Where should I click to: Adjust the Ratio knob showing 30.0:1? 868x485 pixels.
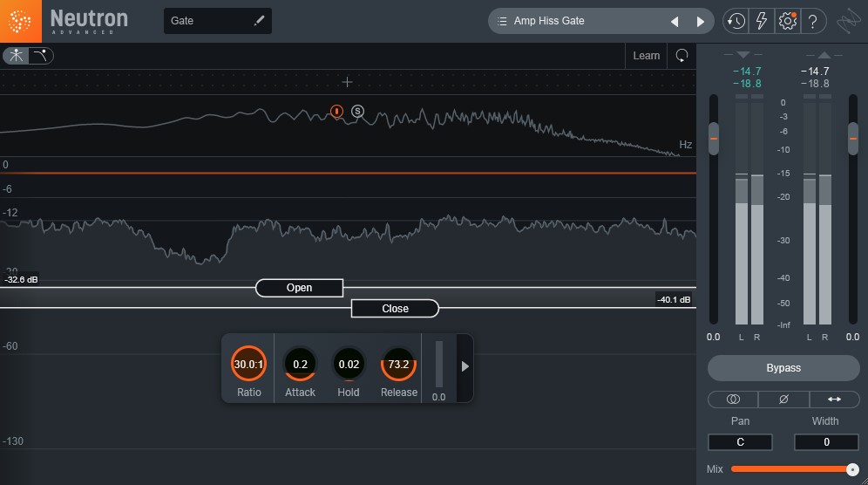click(x=248, y=364)
